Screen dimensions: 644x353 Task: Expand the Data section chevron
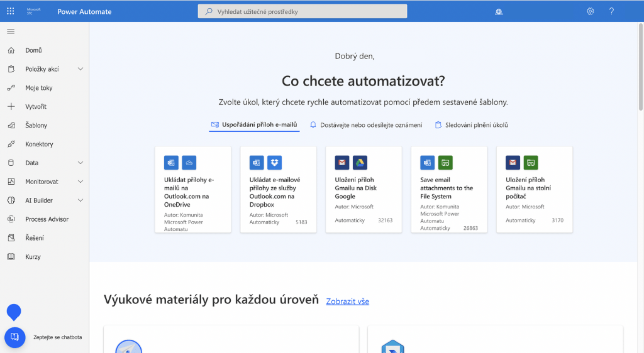coord(80,163)
